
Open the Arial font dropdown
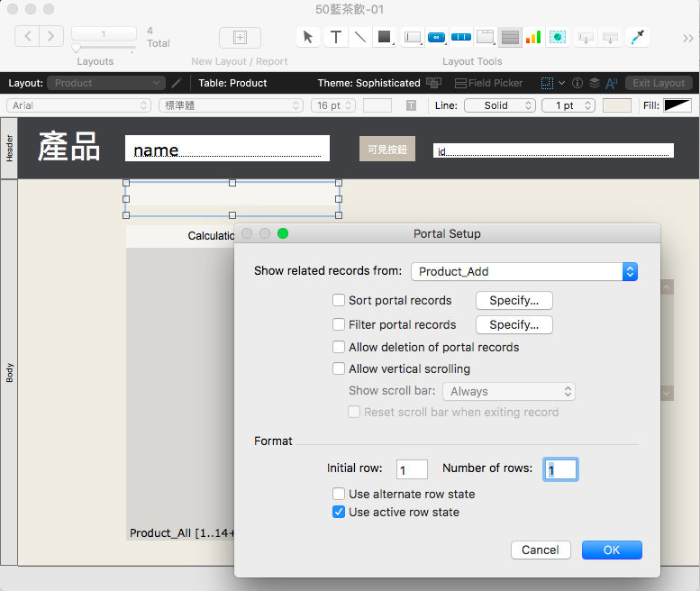(79, 105)
